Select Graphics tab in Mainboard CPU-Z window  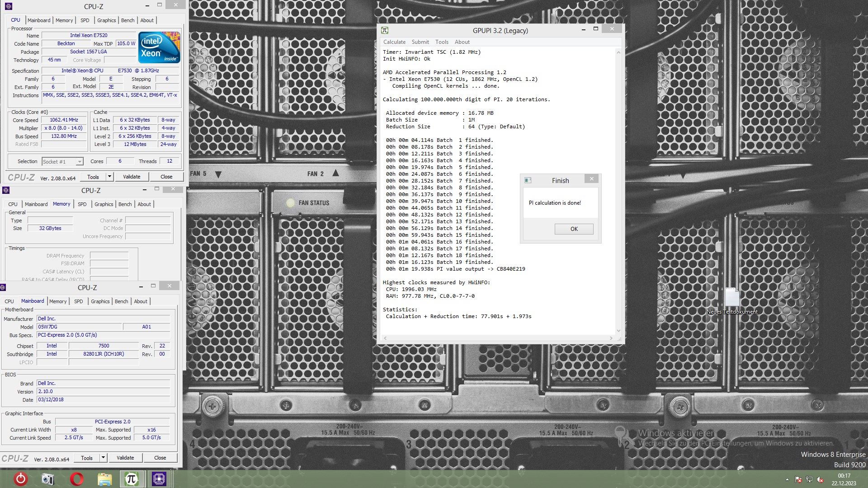(100, 301)
